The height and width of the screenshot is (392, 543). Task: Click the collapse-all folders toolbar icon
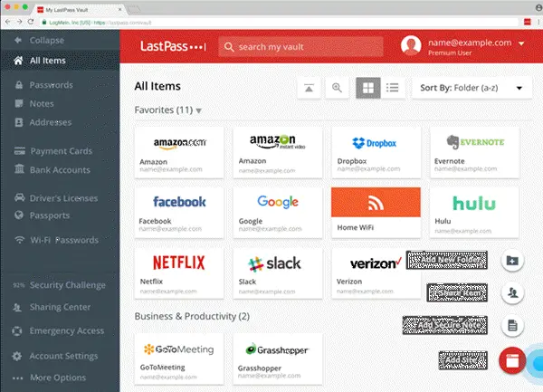tap(309, 88)
